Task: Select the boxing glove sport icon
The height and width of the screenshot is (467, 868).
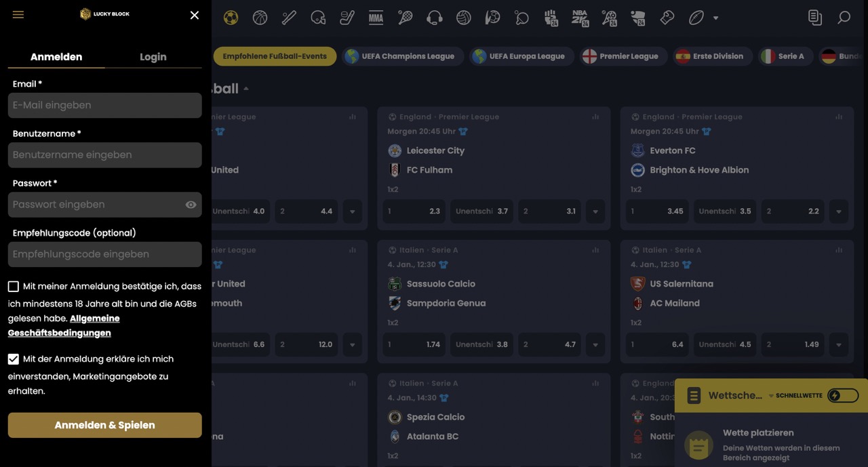Action: coord(667,18)
